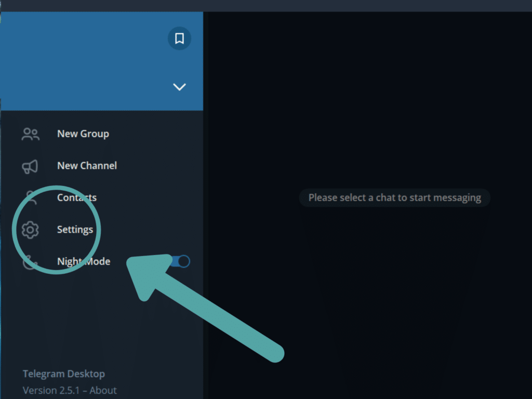Click the Settings gear icon

30,230
